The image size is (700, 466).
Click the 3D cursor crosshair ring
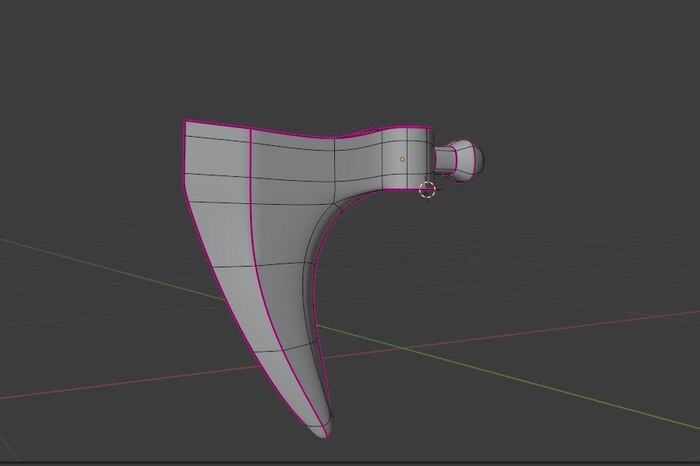click(x=428, y=190)
